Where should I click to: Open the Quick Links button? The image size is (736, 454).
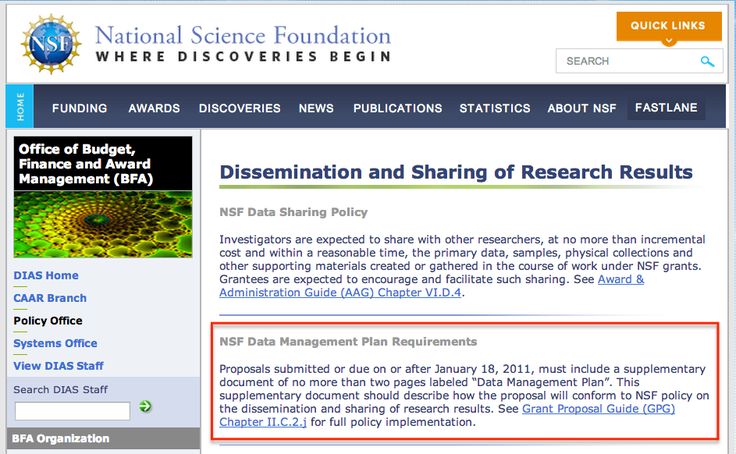click(x=668, y=26)
